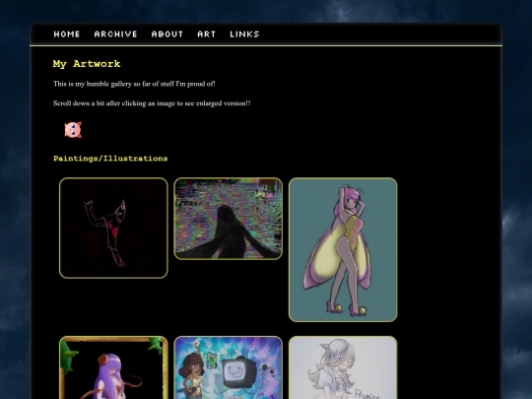Click the 'Paintings/Illustrations' section heading
The width and height of the screenshot is (532, 399).
pos(110,159)
